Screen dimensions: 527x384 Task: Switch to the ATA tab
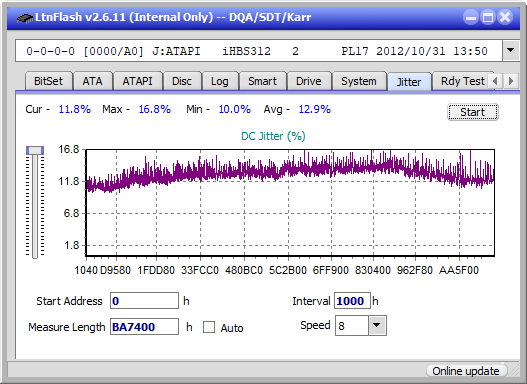(92, 81)
